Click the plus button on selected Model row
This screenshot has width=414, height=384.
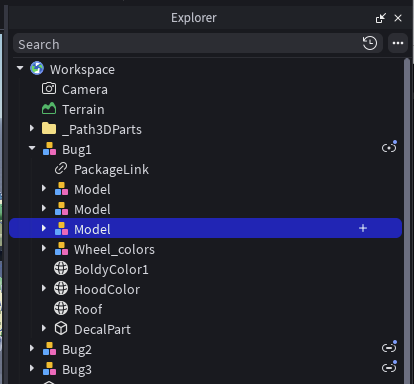(x=363, y=228)
